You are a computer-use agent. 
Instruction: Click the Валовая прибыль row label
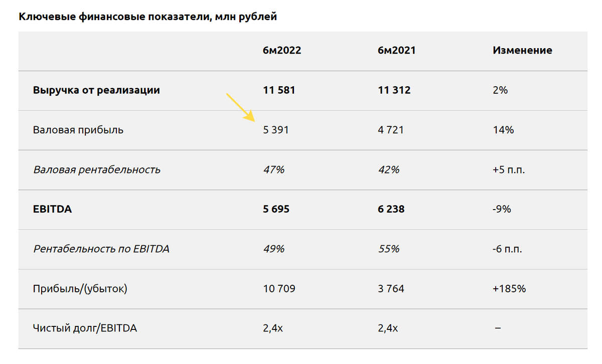click(x=78, y=130)
